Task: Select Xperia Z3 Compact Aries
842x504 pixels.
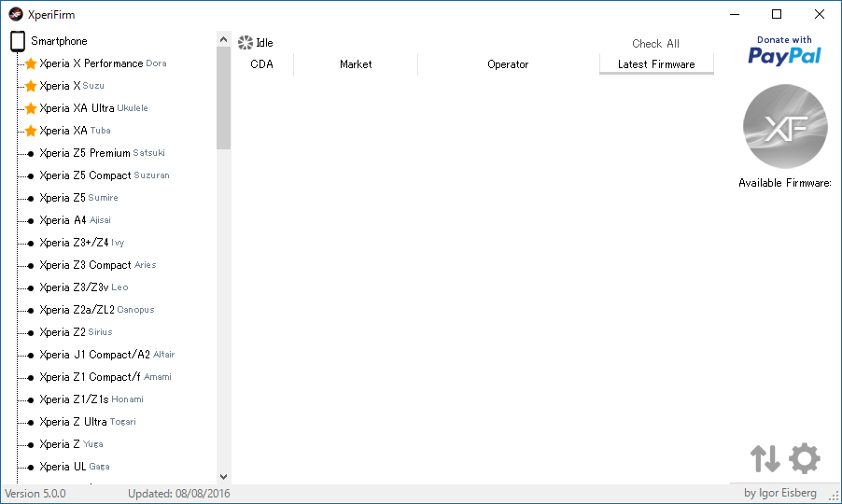Action: pyautogui.click(x=98, y=265)
